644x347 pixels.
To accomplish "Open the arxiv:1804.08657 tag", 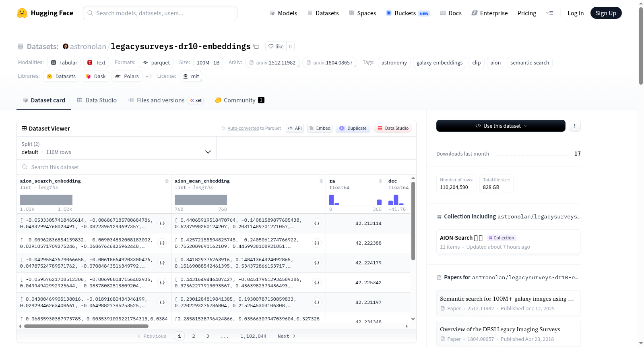I will point(329,62).
